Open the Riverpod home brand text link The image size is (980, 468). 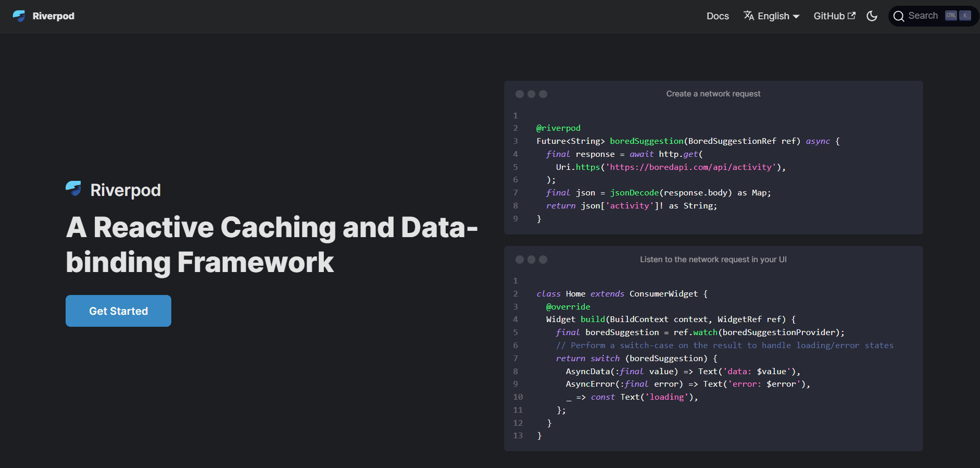pyautogui.click(x=53, y=16)
